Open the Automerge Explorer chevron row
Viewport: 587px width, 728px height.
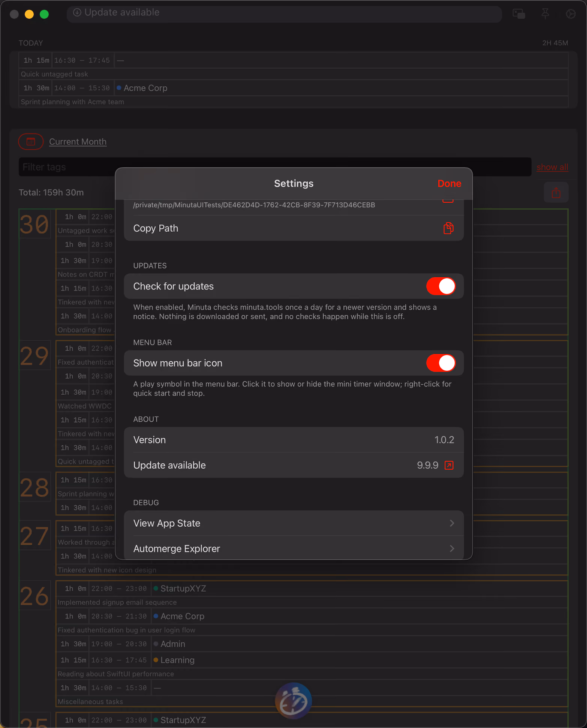(x=294, y=548)
